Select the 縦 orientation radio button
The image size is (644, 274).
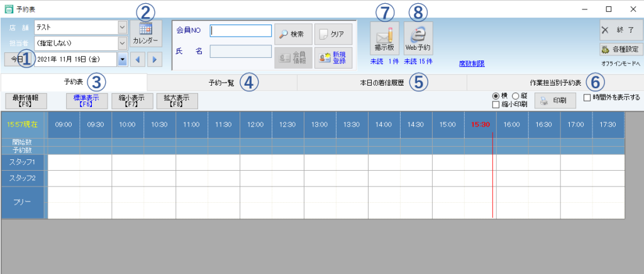(x=516, y=95)
